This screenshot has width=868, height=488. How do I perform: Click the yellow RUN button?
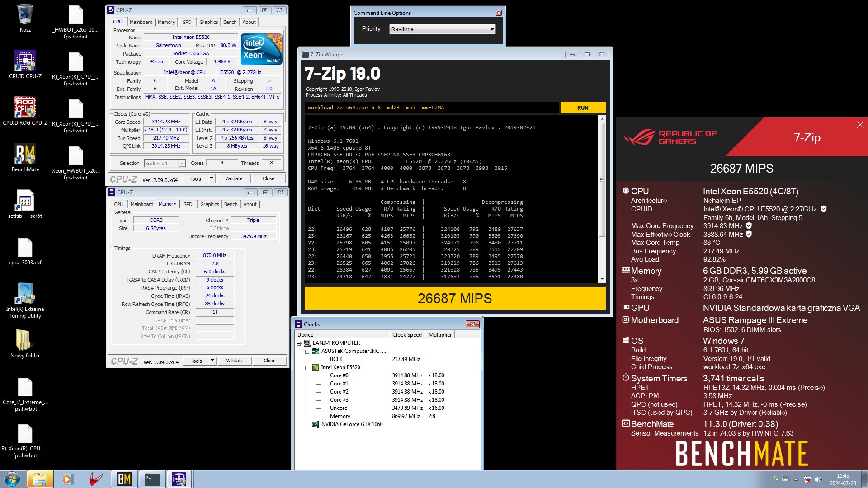coord(583,108)
